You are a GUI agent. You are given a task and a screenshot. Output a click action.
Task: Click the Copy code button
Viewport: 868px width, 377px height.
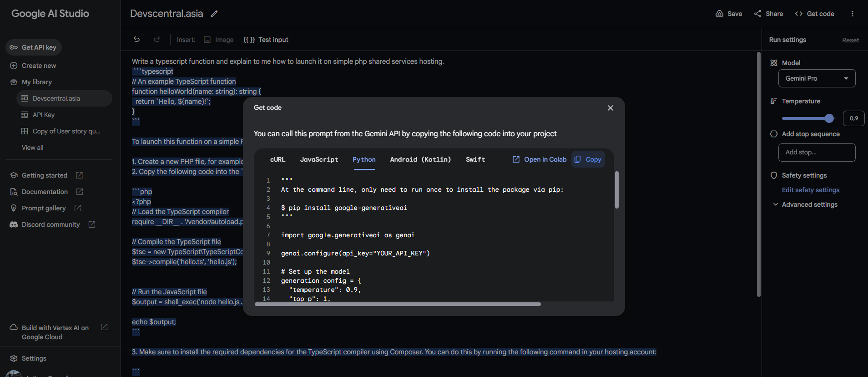(588, 159)
